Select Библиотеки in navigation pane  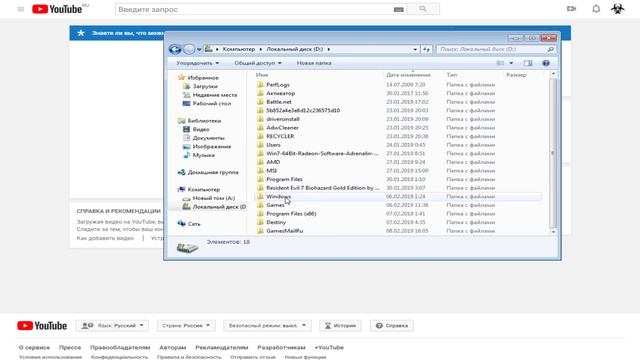coord(204,120)
